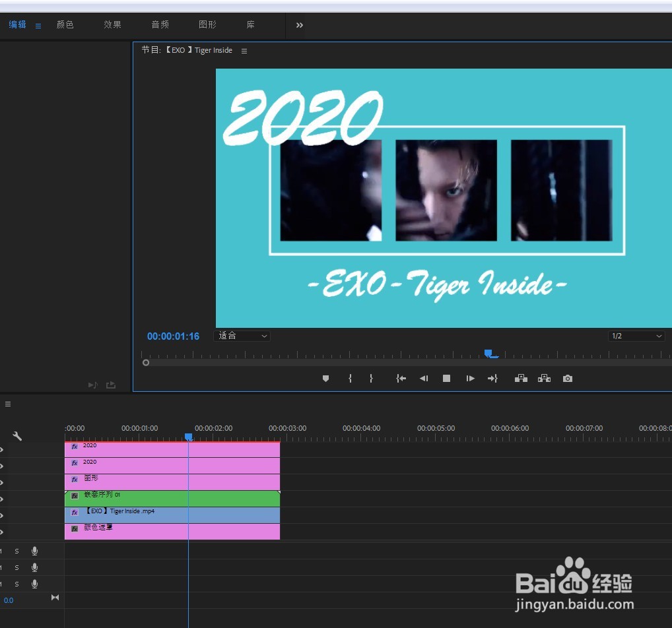Step back one frame
The height and width of the screenshot is (628, 672).
(424, 378)
